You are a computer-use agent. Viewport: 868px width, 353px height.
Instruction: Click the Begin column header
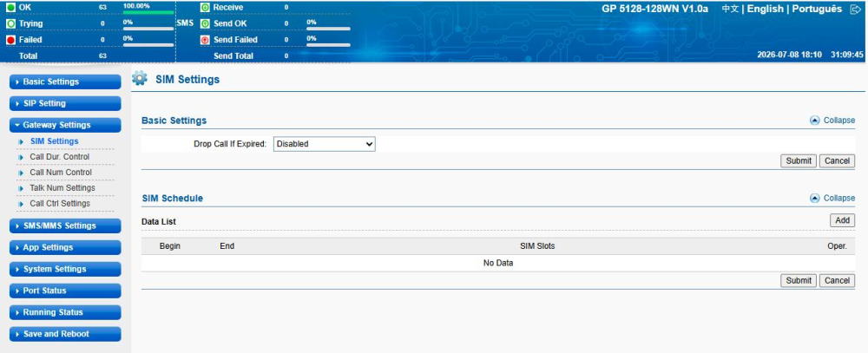(x=170, y=246)
